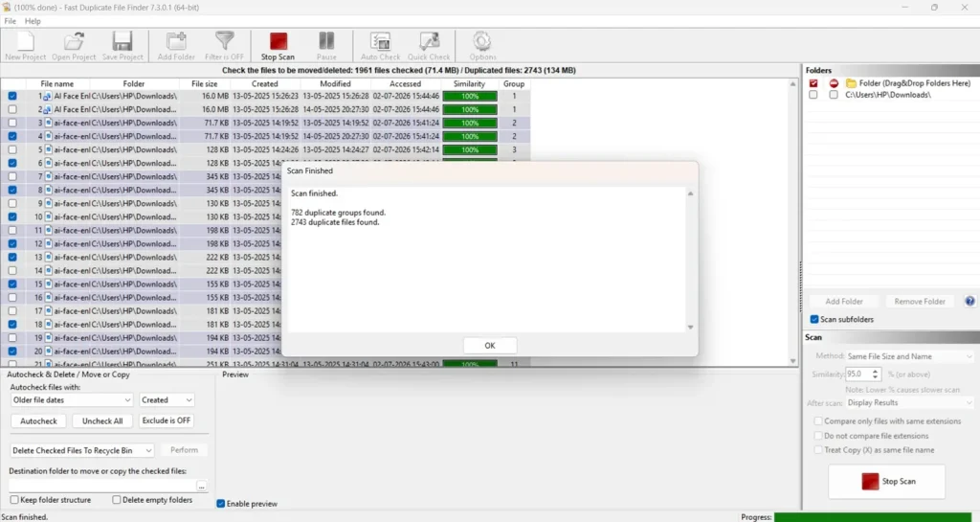Click the red exclude icon in Folders header
Viewport: 980px width, 522px height.
[834, 83]
